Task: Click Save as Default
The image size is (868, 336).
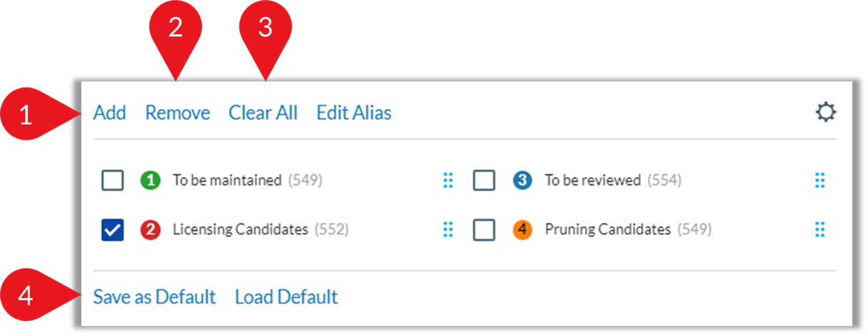Action: (155, 297)
